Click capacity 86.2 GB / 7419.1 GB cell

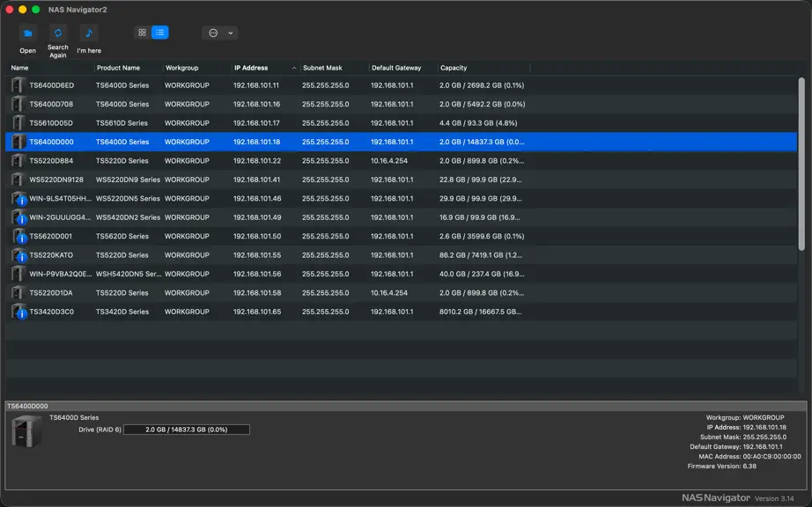[481, 255]
